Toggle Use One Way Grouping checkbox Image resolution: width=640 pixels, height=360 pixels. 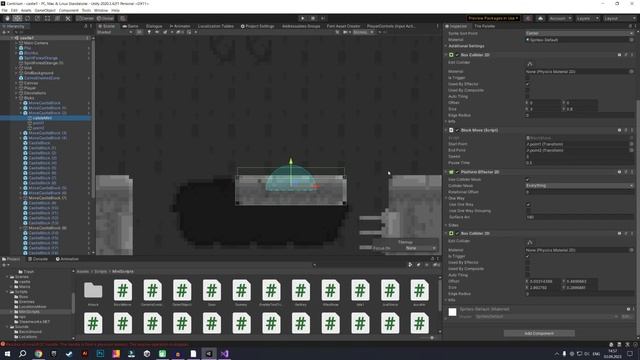coord(528,211)
